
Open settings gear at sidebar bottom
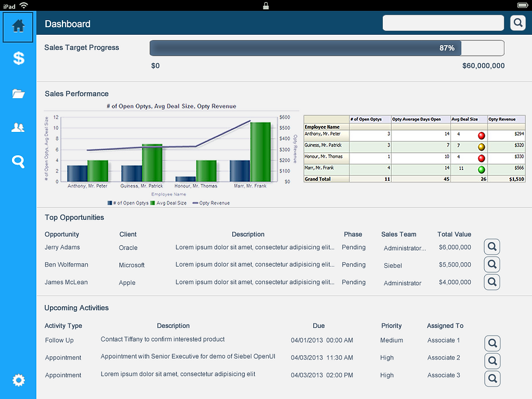pyautogui.click(x=18, y=379)
